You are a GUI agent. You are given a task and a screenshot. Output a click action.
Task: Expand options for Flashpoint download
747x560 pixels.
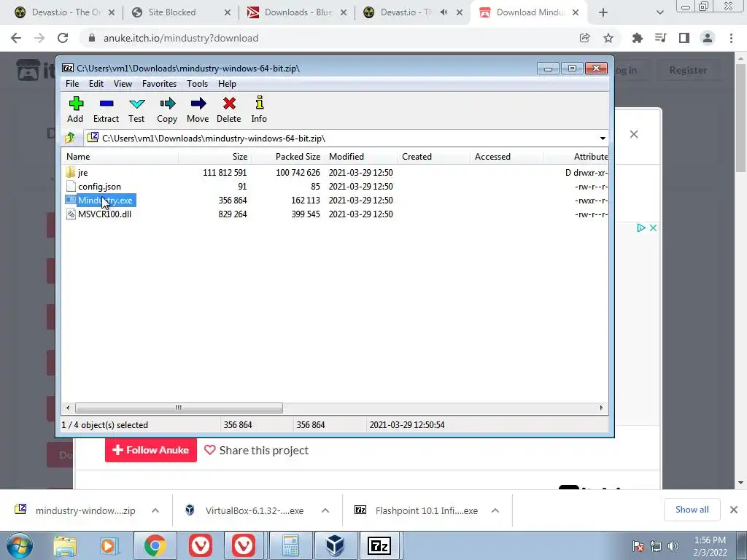coord(495,510)
